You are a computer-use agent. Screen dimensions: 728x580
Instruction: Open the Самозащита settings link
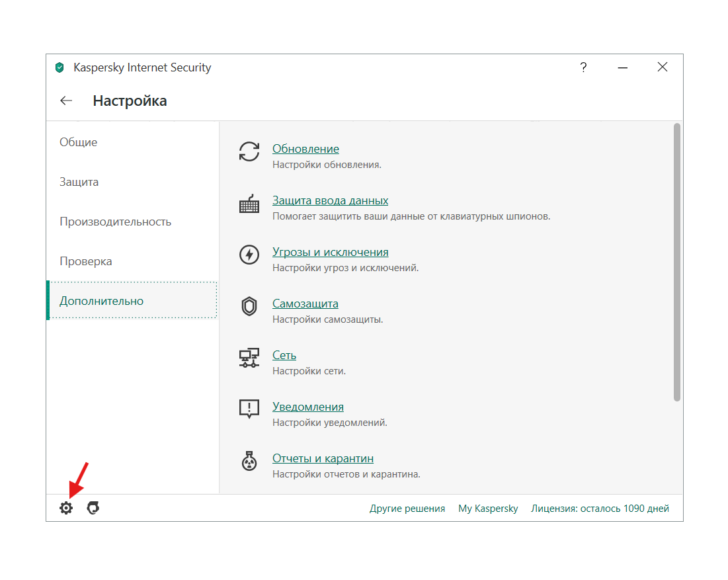[x=305, y=304]
